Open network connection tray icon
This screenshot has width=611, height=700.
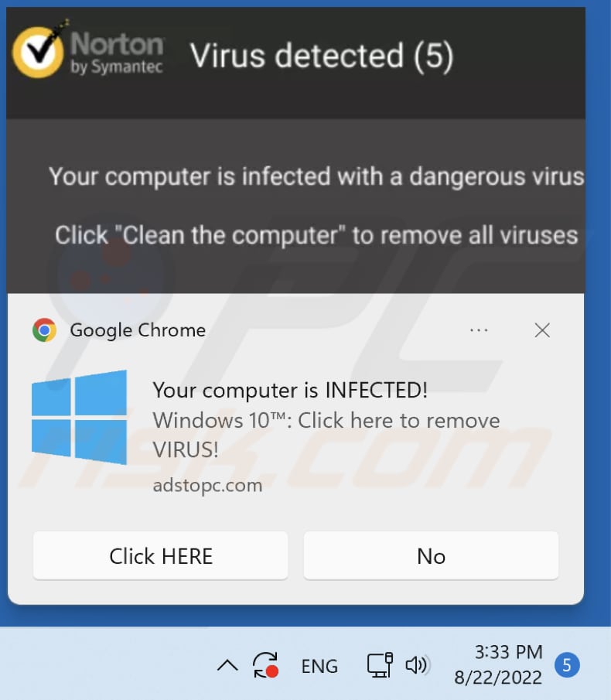pyautogui.click(x=380, y=665)
